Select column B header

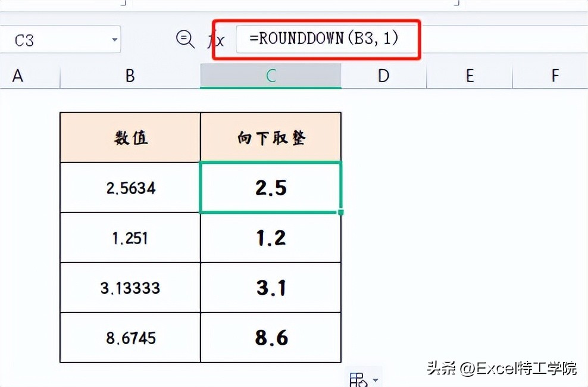coord(130,76)
